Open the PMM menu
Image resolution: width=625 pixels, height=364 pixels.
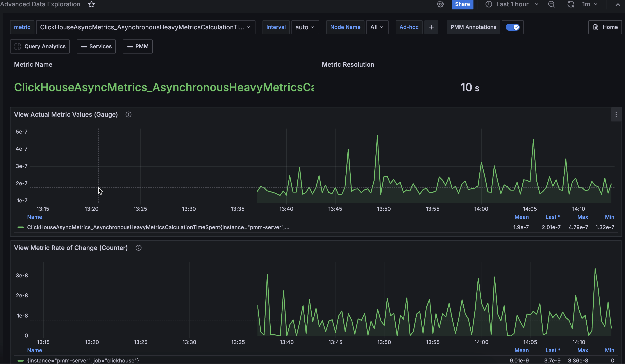(x=138, y=46)
